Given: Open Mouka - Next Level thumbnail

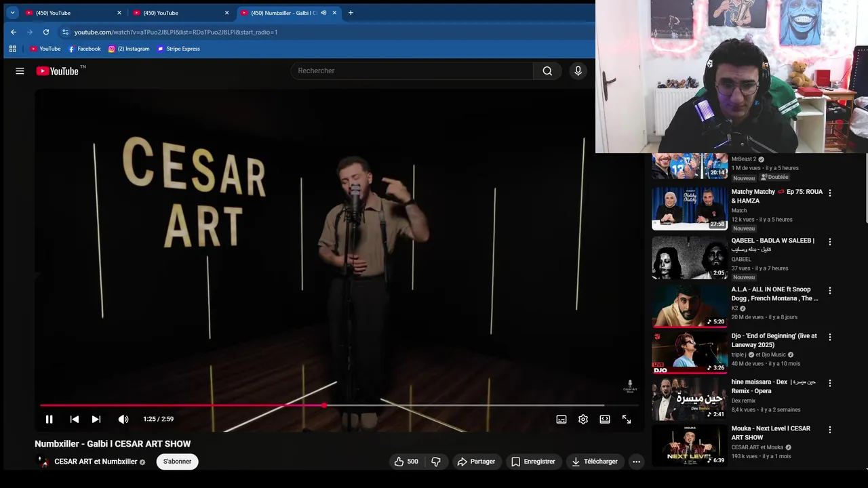Looking at the screenshot, I should (690, 445).
